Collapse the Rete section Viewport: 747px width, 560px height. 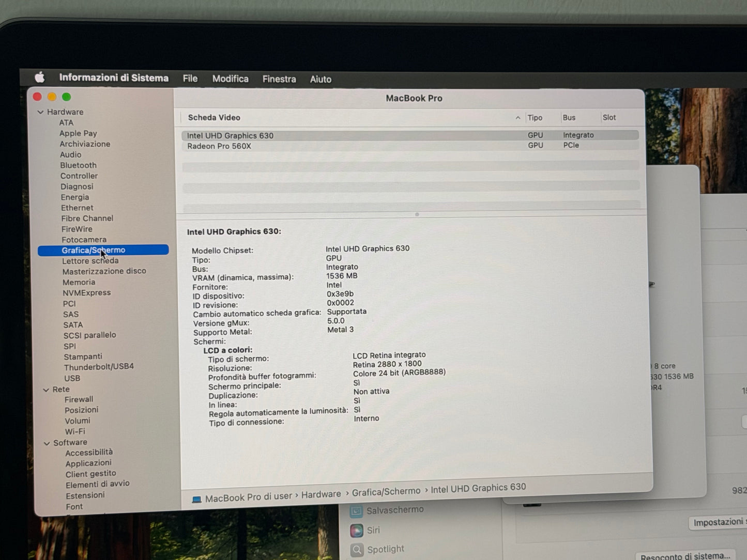(46, 390)
